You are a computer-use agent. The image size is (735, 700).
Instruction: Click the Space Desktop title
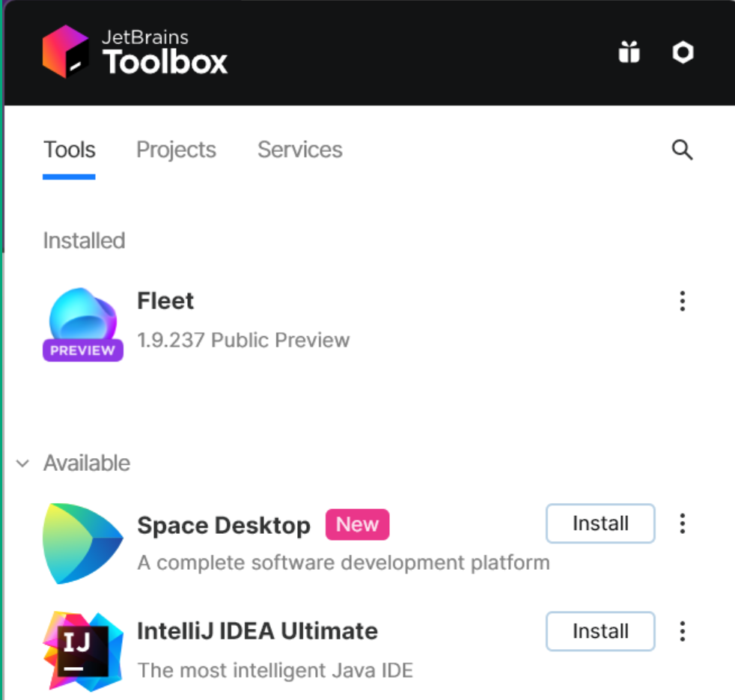click(224, 525)
